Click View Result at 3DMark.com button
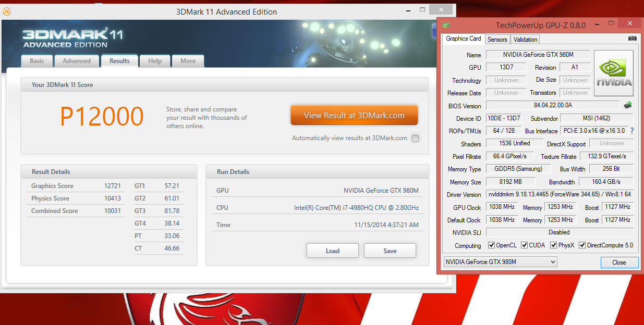This screenshot has width=644, height=325. tap(354, 116)
